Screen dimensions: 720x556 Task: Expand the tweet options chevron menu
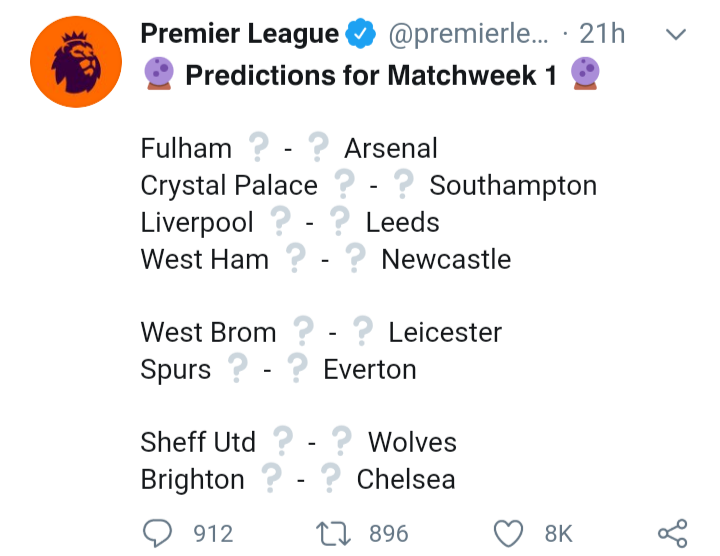(x=676, y=35)
